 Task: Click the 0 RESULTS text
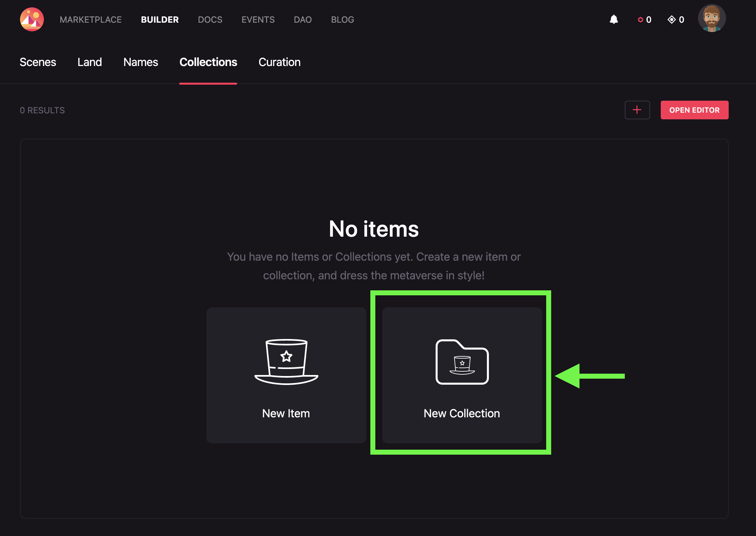pyautogui.click(x=42, y=110)
